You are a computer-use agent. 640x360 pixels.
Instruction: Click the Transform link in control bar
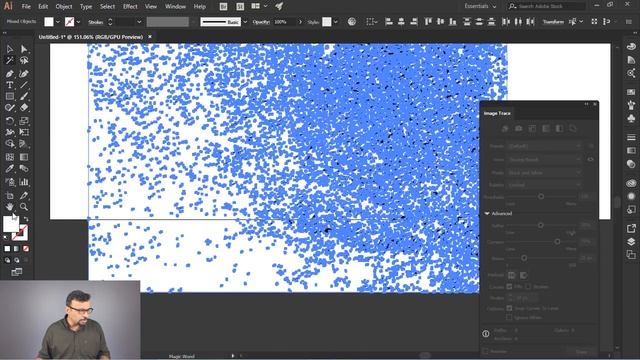tap(553, 22)
